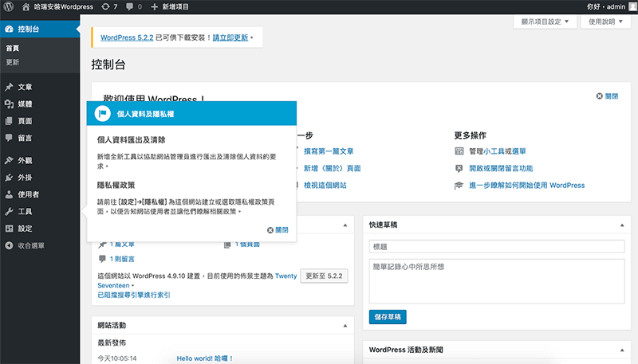Close the 個人資料及隱私權 pointer popup
This screenshot has width=638, height=364.
[x=278, y=230]
